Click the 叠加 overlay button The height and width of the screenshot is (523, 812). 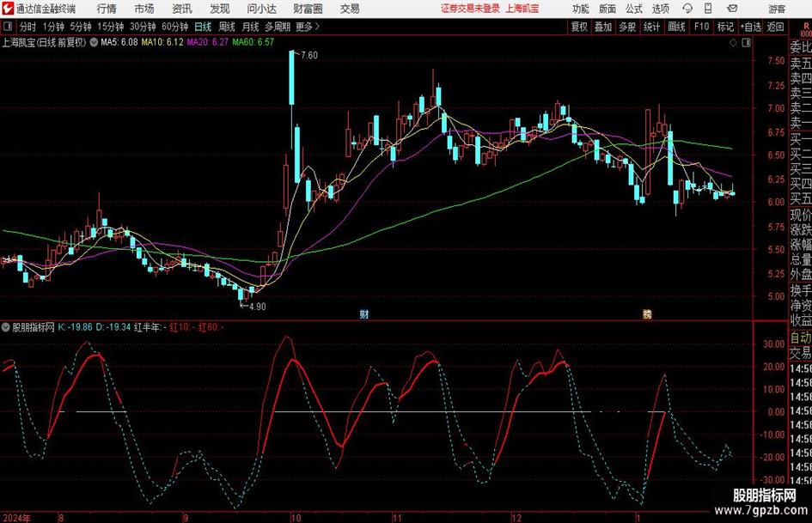(x=603, y=27)
